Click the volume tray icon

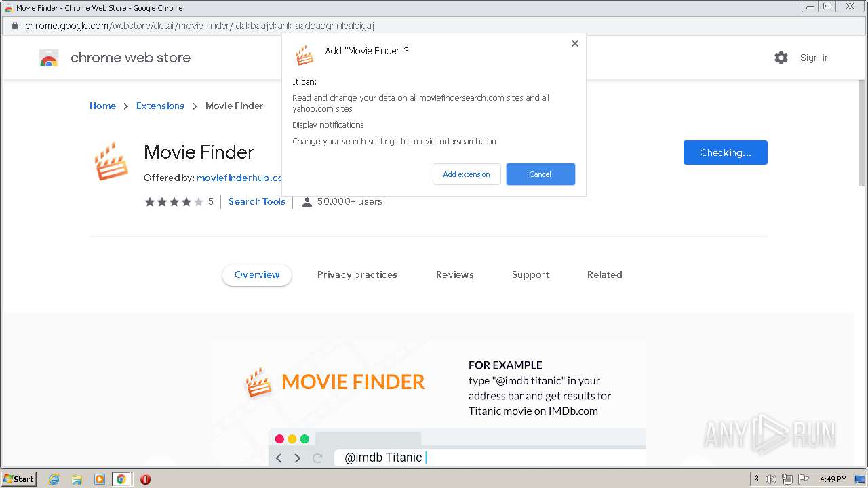click(x=771, y=479)
